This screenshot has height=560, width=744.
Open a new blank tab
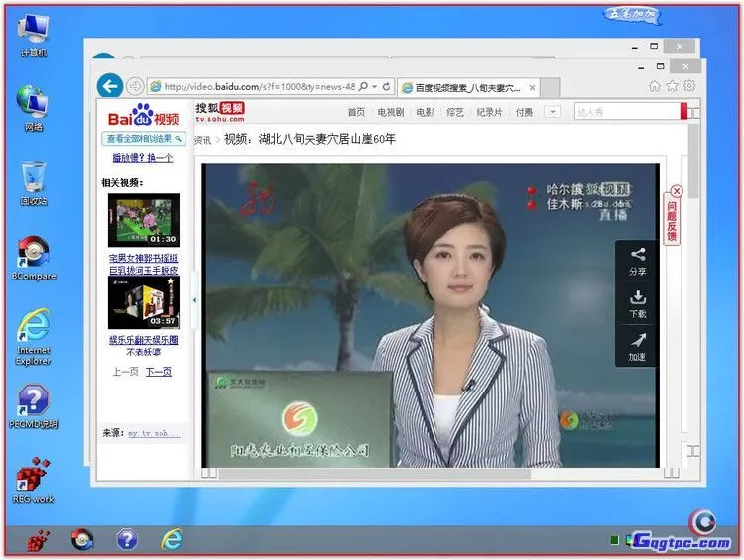[551, 88]
